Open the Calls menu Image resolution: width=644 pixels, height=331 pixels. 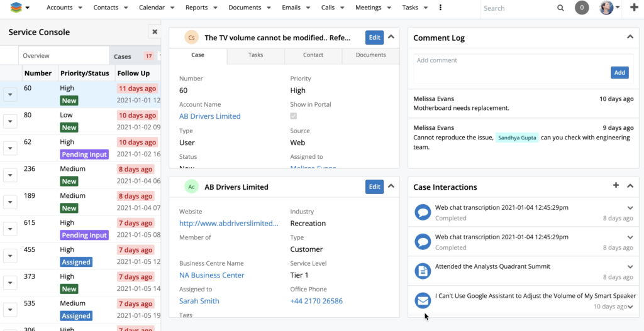(x=328, y=8)
